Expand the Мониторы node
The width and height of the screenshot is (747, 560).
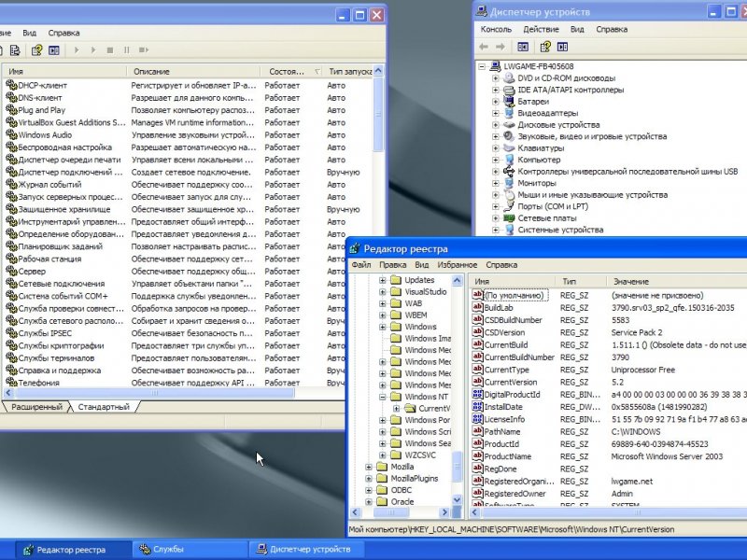click(496, 183)
